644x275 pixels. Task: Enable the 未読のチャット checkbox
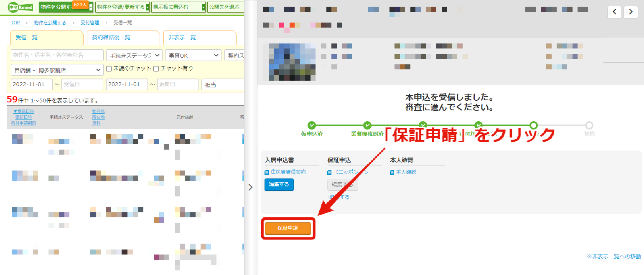[x=109, y=69]
